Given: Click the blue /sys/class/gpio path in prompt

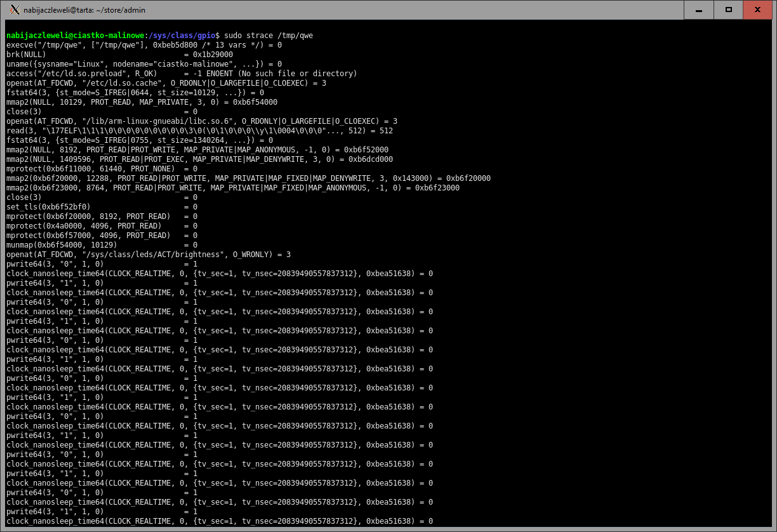Looking at the screenshot, I should pos(182,36).
